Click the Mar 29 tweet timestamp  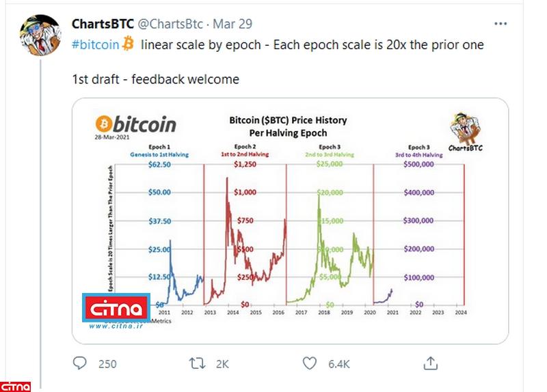[x=232, y=24]
